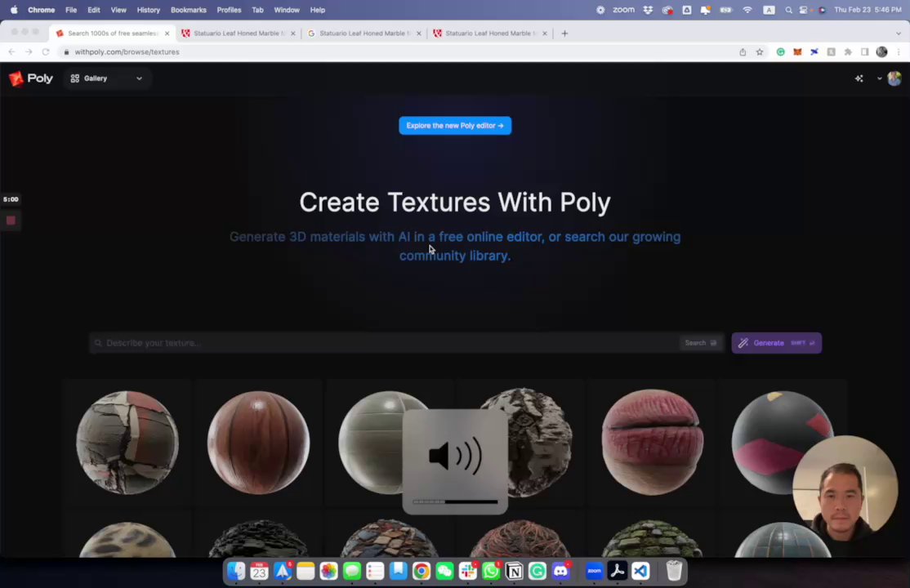This screenshot has height=588, width=910.
Task: Open the Gallery dropdown
Action: pos(106,78)
